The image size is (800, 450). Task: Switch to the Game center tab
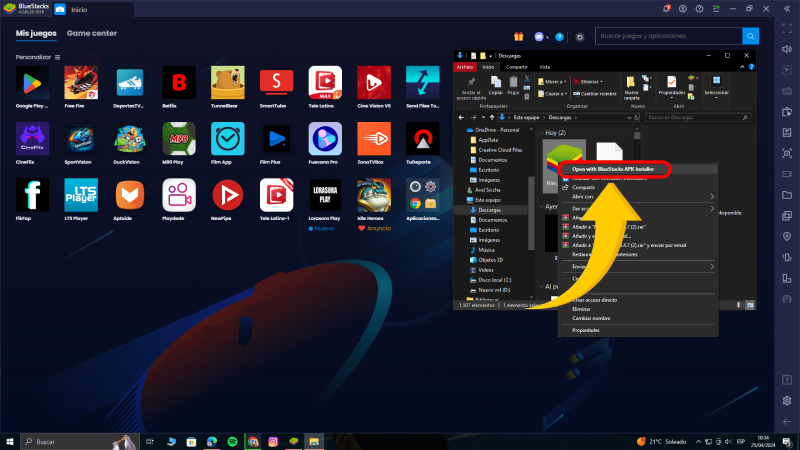coord(92,33)
